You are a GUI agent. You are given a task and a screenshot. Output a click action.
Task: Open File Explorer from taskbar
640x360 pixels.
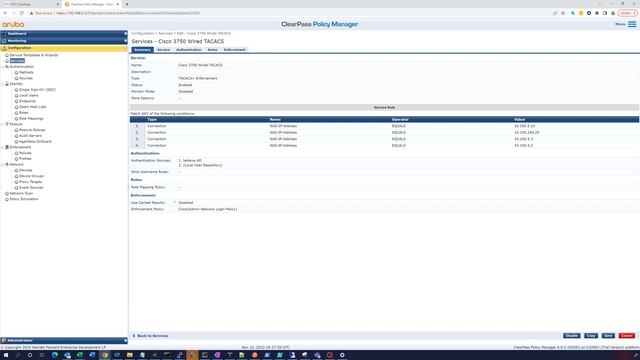pos(130,355)
